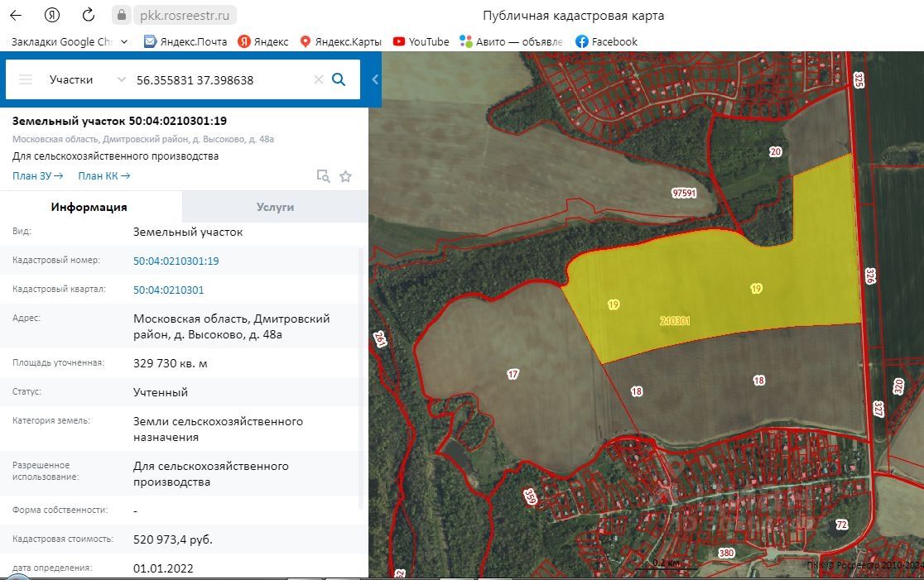The image size is (924, 580).
Task: Click the status value Учтенный
Action: tap(161, 392)
